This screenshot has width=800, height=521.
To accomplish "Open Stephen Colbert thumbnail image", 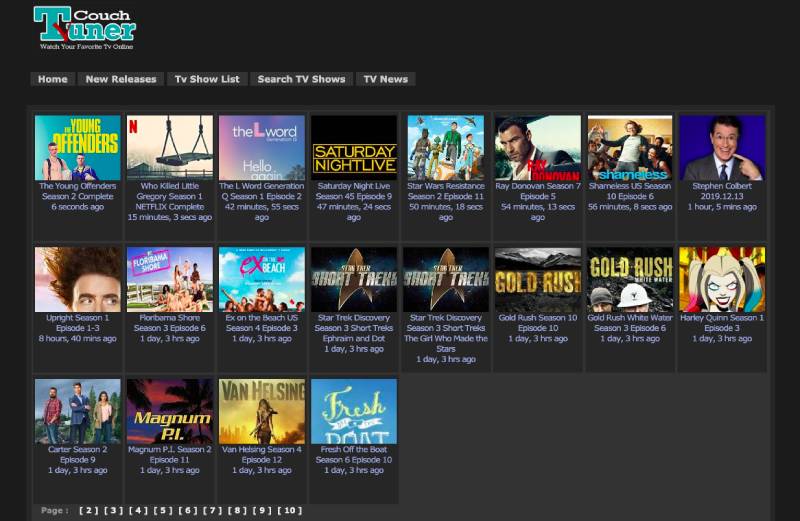I will point(722,147).
